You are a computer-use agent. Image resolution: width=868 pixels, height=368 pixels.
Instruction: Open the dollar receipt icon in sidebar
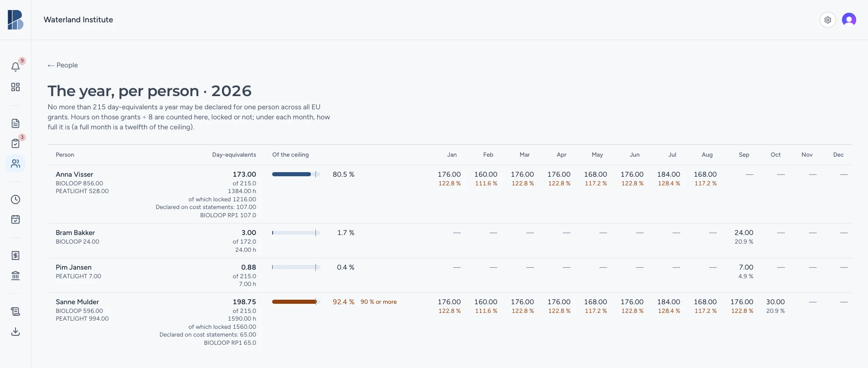[15, 256]
